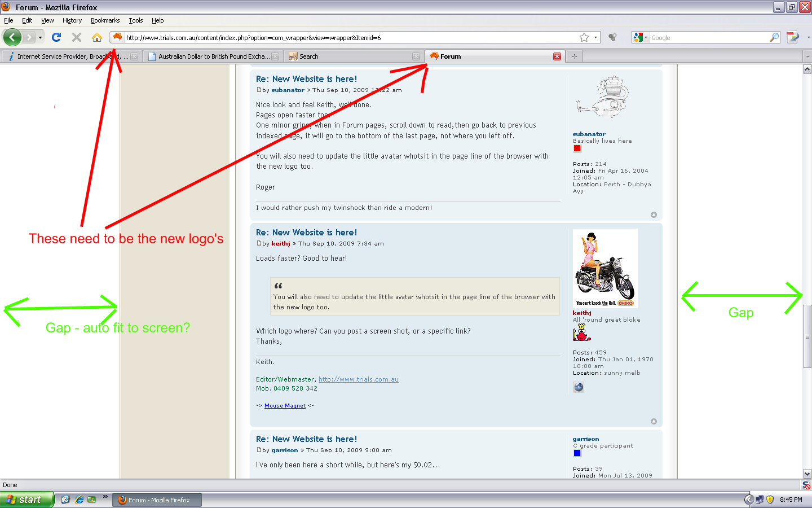Open a new tab with the plus button
Screen dimensions: 812x508
pyautogui.click(x=574, y=56)
